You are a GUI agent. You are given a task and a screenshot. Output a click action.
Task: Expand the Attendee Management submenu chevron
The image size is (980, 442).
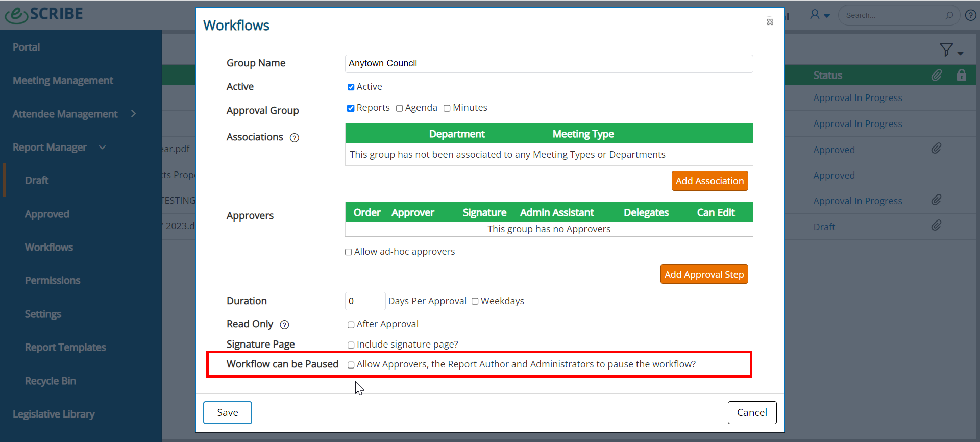click(x=134, y=114)
